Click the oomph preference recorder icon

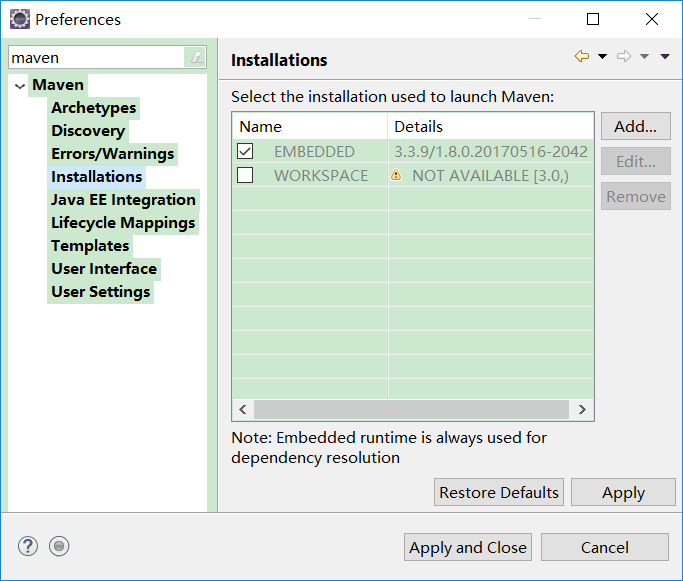(x=59, y=546)
